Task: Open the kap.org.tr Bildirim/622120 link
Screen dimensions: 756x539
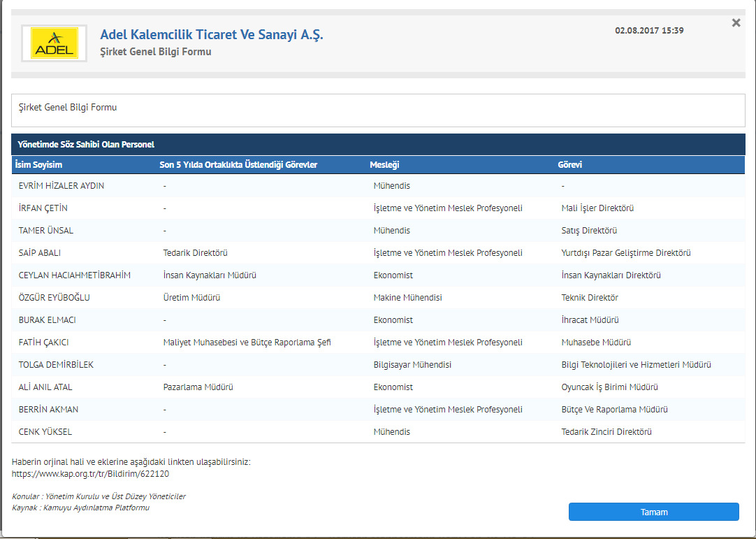Action: (x=90, y=474)
